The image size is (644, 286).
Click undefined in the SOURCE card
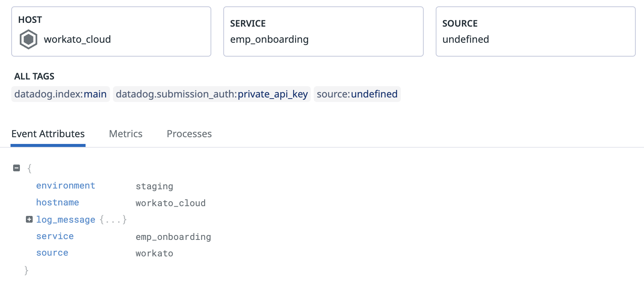(465, 39)
